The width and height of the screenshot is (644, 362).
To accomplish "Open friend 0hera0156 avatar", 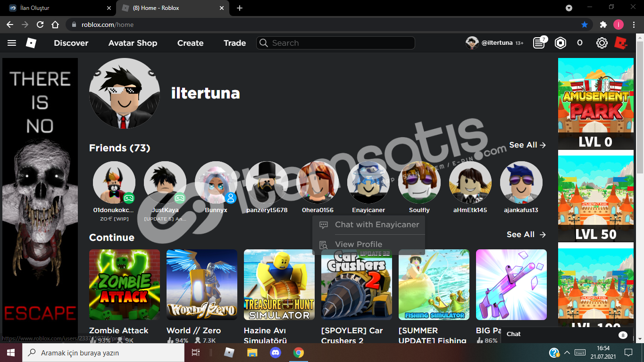I will coord(318,182).
